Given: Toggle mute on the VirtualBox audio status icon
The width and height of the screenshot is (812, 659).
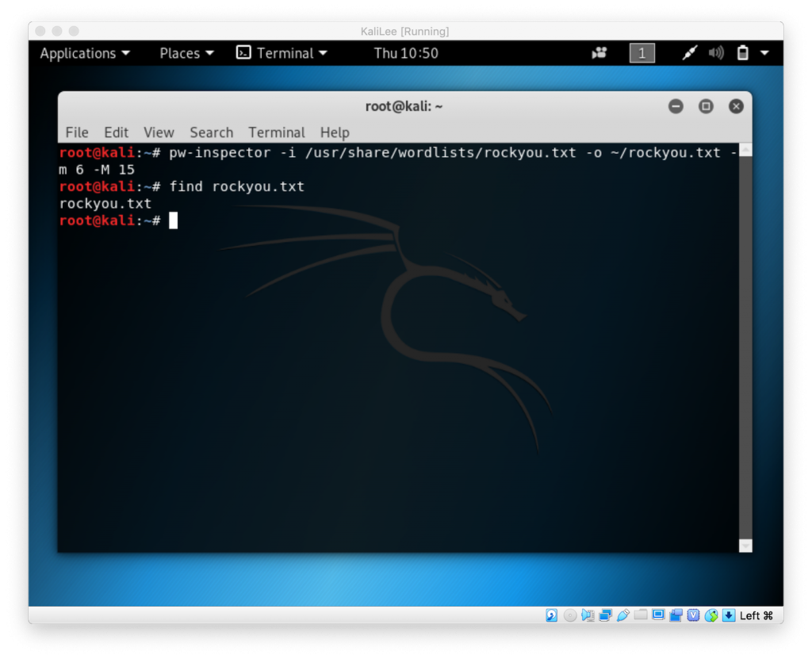Looking at the screenshot, I should (x=587, y=615).
